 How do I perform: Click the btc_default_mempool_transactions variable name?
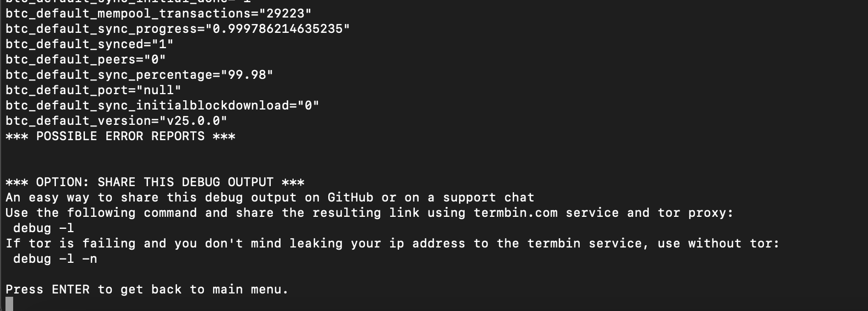[x=128, y=13]
